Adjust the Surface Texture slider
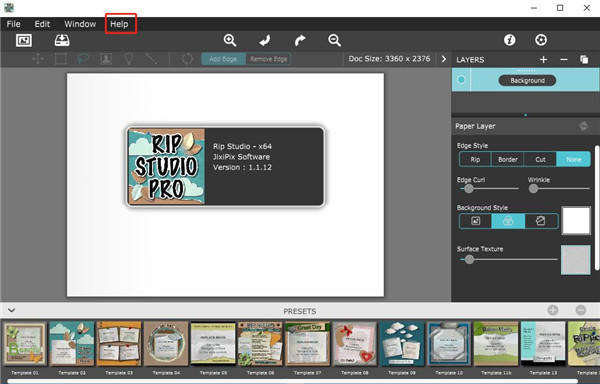600x384 pixels. (x=509, y=260)
